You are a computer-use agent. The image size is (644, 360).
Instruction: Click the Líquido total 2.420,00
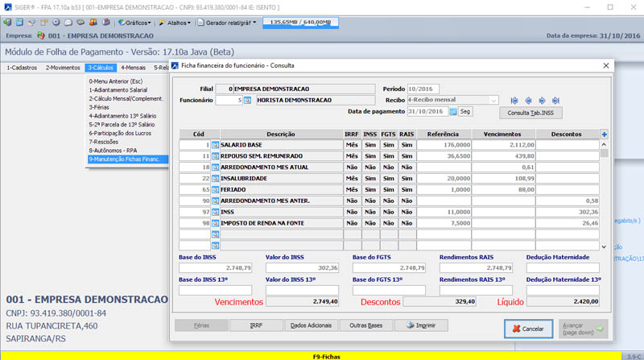[x=563, y=302]
